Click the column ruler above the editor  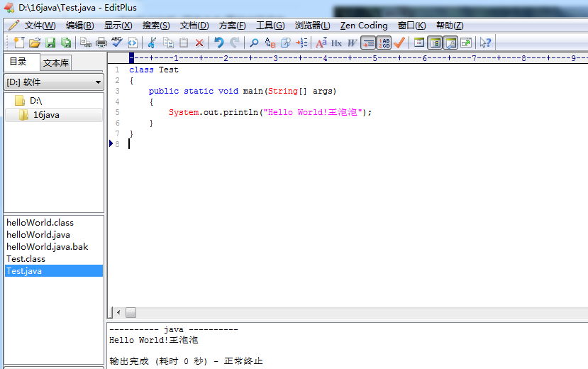click(x=348, y=58)
